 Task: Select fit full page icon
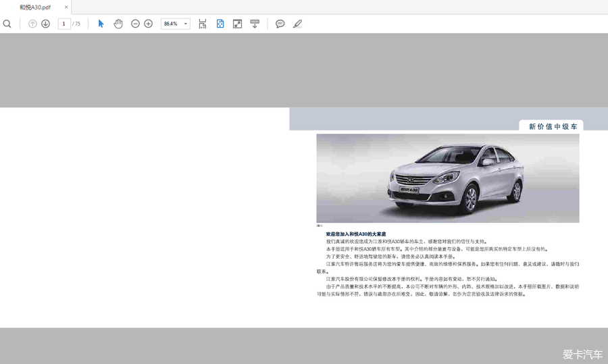coord(220,24)
